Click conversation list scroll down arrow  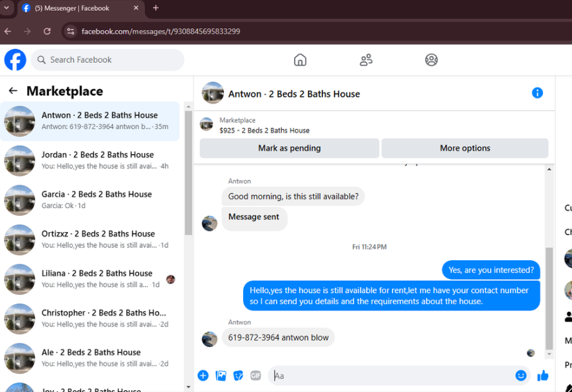pyautogui.click(x=189, y=387)
